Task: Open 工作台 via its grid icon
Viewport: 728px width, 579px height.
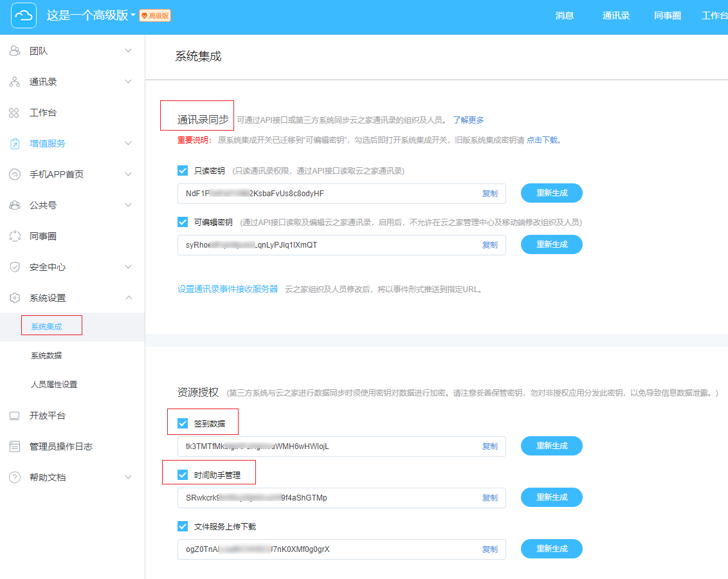Action: point(15,113)
